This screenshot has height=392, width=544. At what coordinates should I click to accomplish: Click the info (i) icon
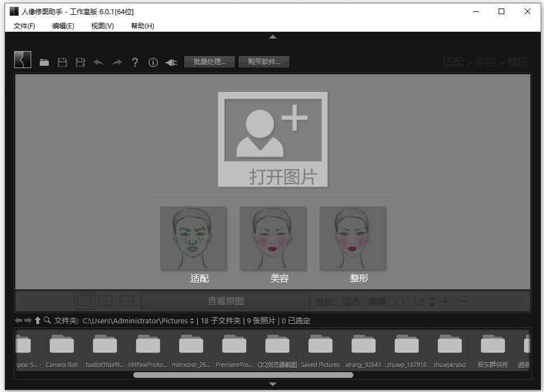pyautogui.click(x=153, y=62)
